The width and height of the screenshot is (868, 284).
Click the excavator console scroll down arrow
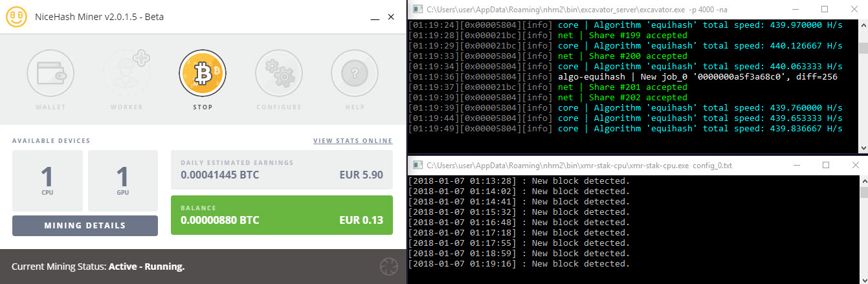pos(863,148)
